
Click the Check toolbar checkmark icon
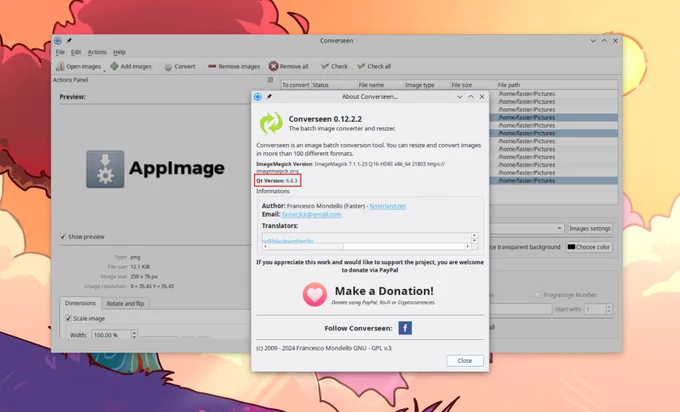pyautogui.click(x=325, y=66)
